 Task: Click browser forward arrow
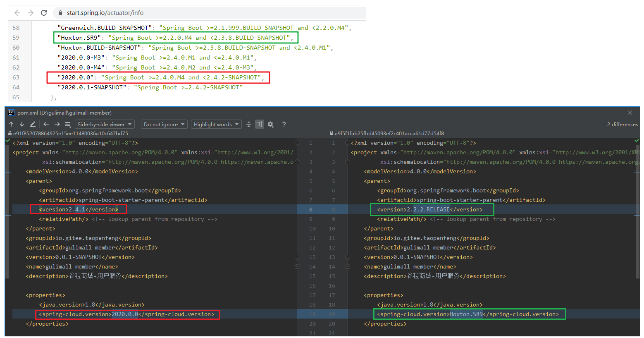[x=31, y=13]
